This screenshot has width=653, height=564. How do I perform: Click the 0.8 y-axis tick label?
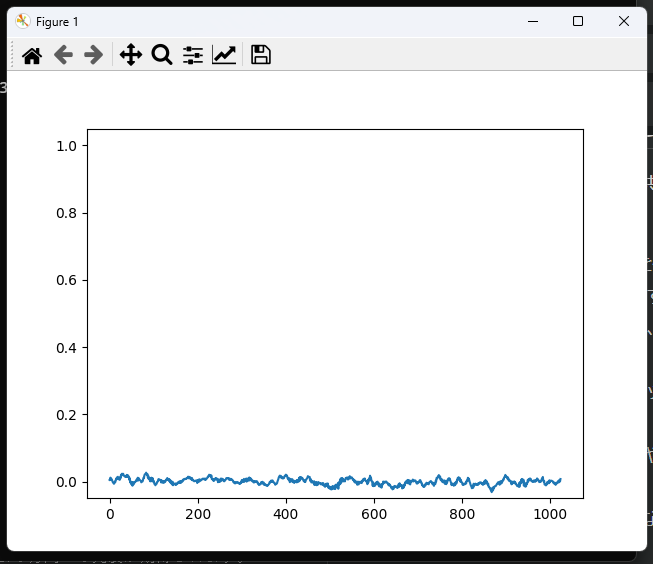[66, 213]
